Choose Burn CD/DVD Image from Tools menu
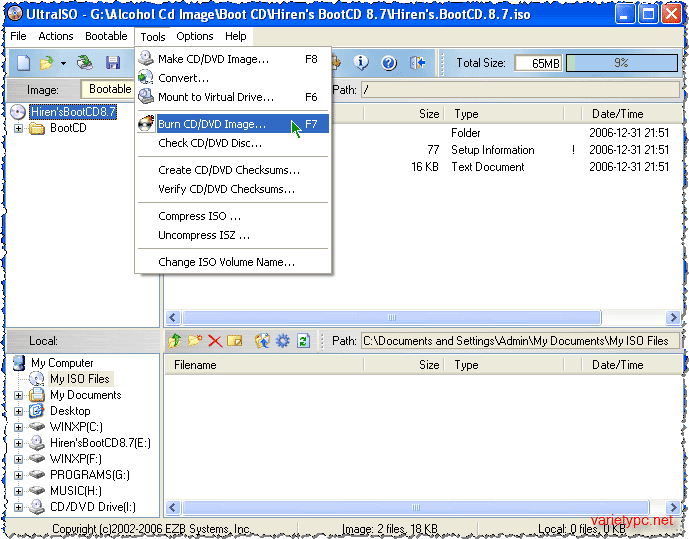Viewport: 689px width, 539px height. pos(233,124)
